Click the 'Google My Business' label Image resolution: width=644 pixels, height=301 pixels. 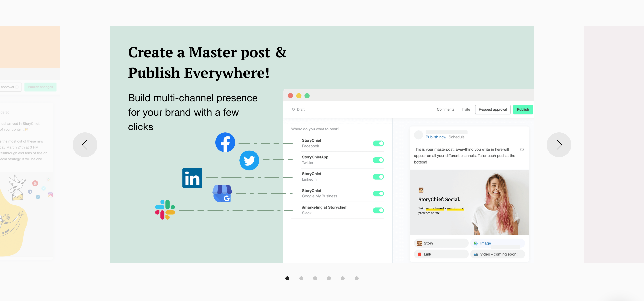click(319, 196)
